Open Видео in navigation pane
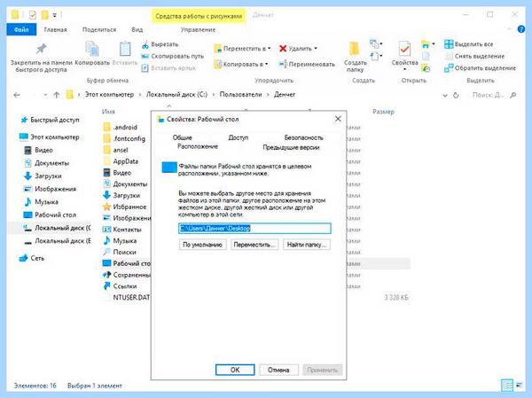The image size is (532, 398). (38, 150)
